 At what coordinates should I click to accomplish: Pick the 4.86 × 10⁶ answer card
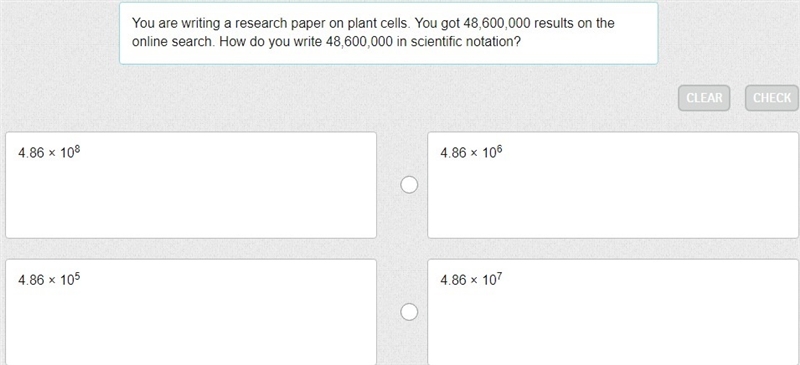pos(613,185)
